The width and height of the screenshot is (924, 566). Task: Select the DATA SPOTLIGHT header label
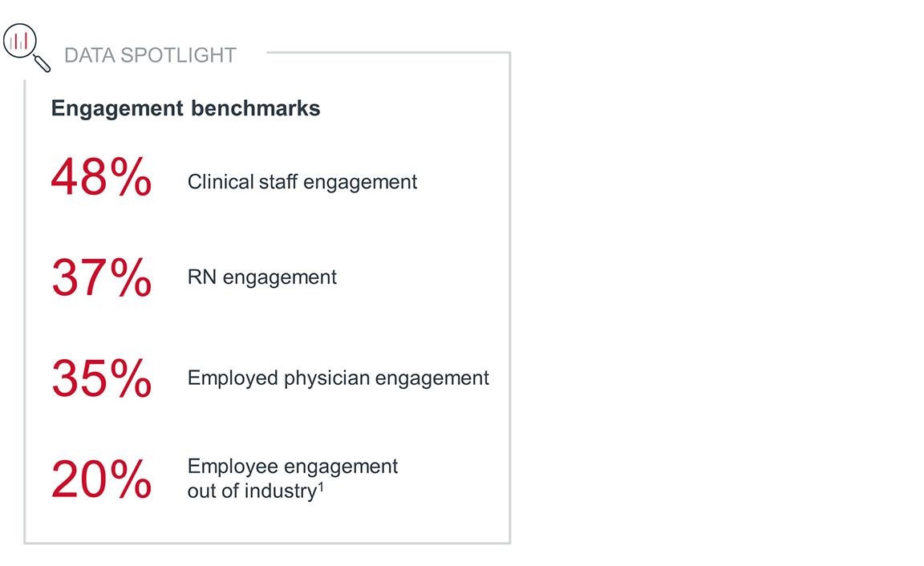(150, 55)
